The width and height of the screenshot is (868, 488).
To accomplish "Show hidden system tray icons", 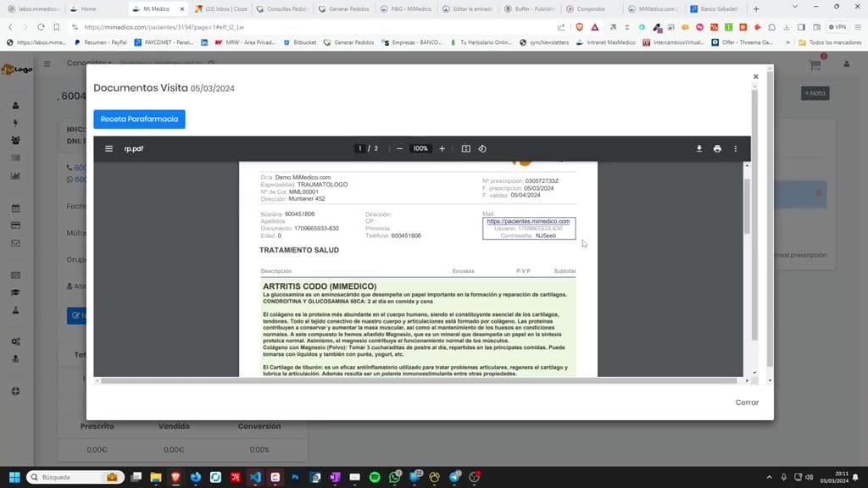I will [769, 477].
